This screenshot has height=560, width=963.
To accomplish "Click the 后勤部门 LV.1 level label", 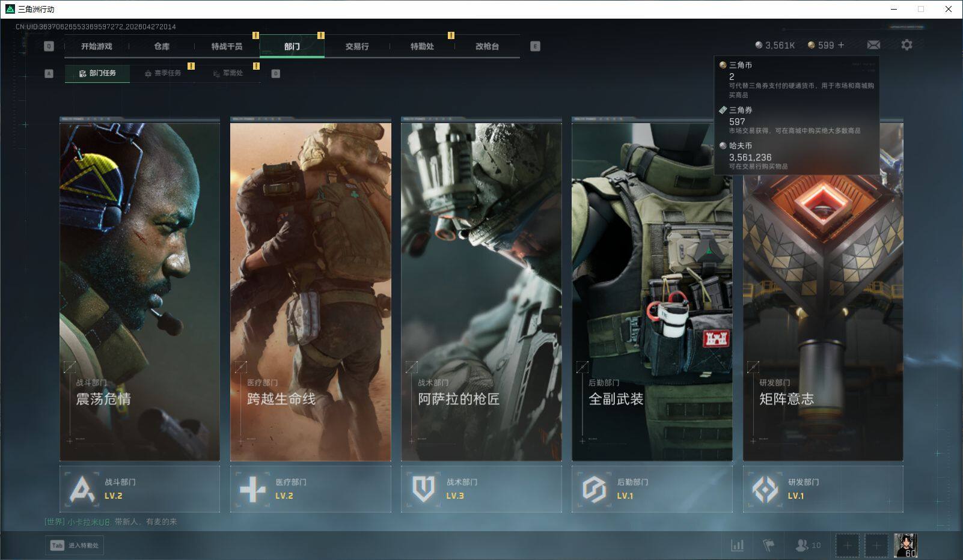I will [x=625, y=496].
